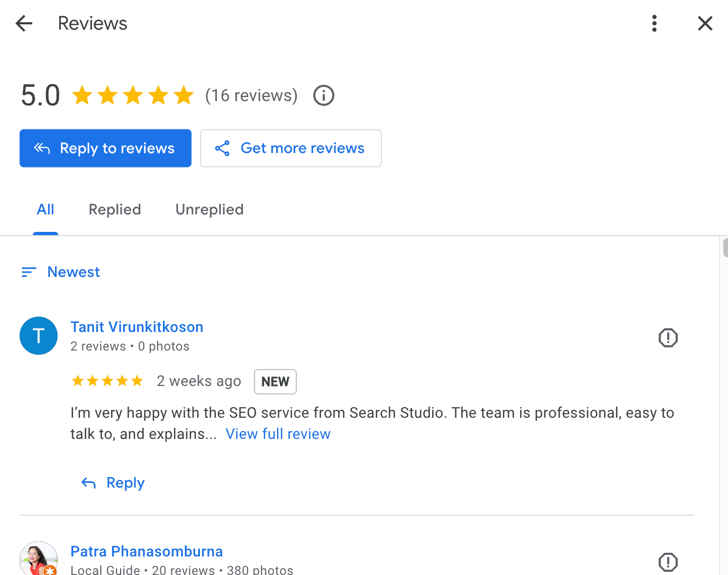Click the back arrow icon
Screen dimensions: 728x575
(24, 23)
